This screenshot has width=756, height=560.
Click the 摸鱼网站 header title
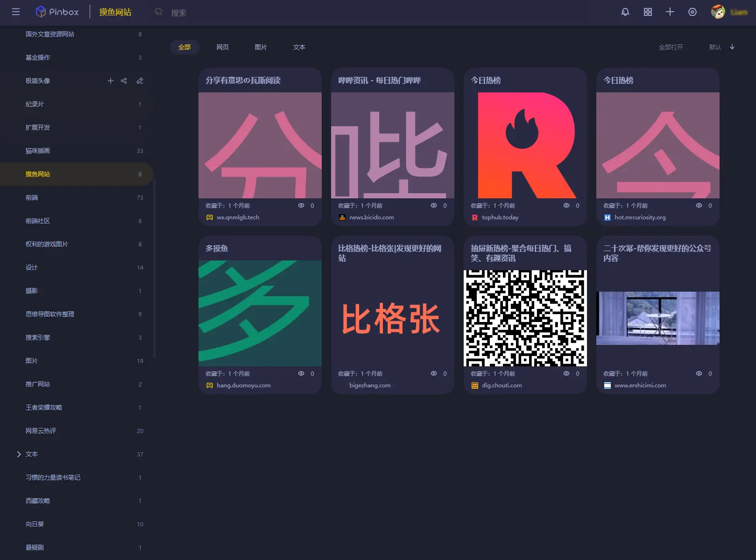click(115, 12)
